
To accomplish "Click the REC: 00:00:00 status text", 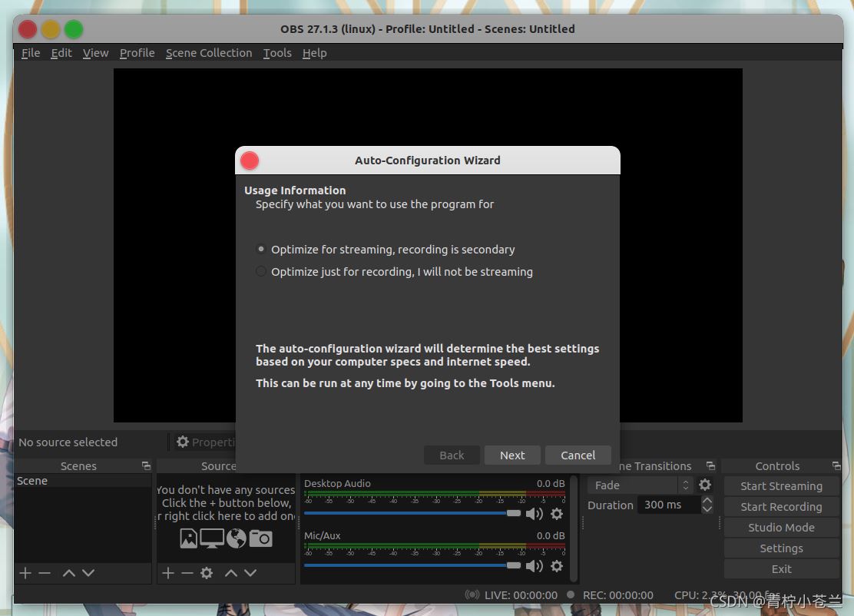I will [617, 595].
